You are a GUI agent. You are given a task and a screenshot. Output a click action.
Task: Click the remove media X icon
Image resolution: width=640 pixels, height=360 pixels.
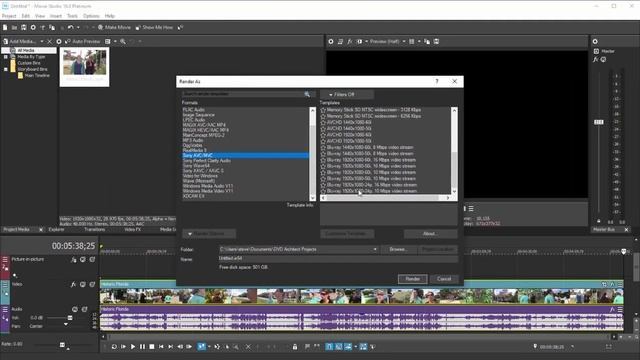[49, 41]
